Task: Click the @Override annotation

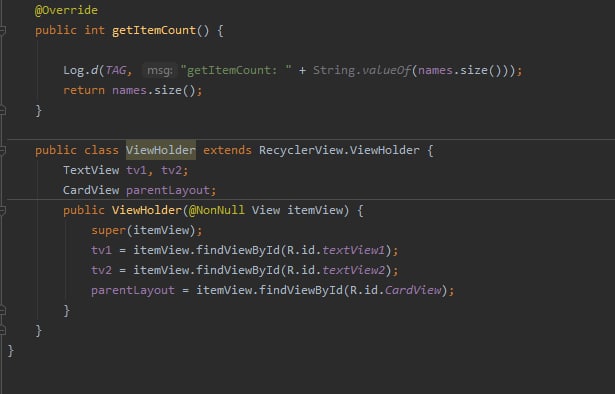Action: click(x=66, y=10)
